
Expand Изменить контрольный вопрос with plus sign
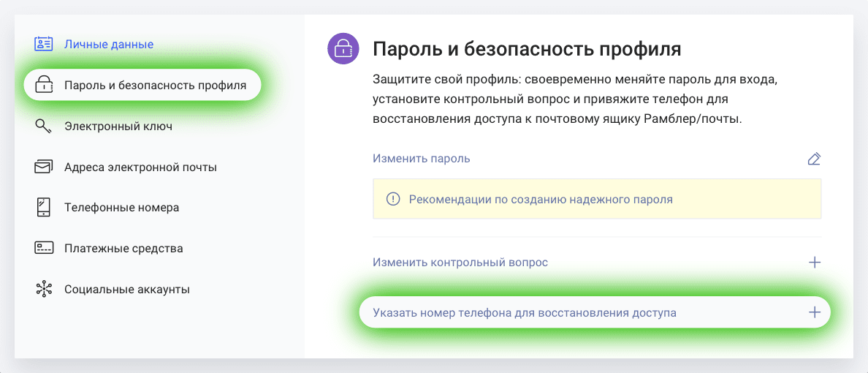point(815,262)
